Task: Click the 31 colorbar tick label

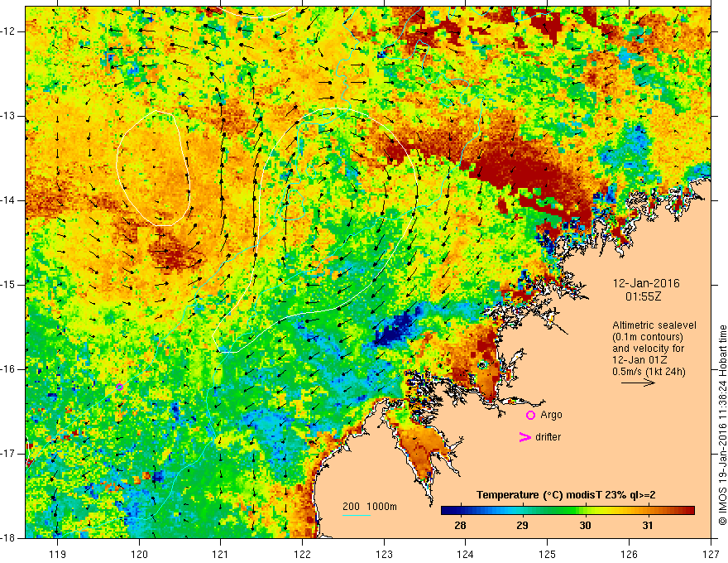Action: (x=648, y=526)
